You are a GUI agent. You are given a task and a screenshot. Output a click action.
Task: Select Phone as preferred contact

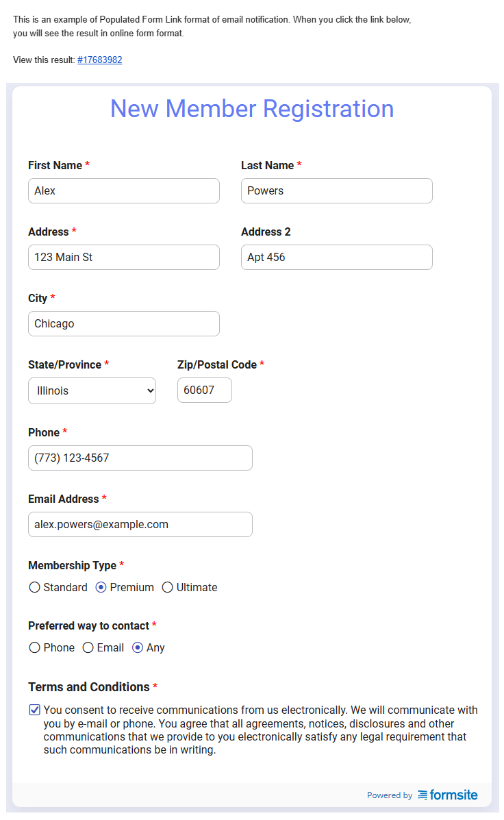(35, 648)
